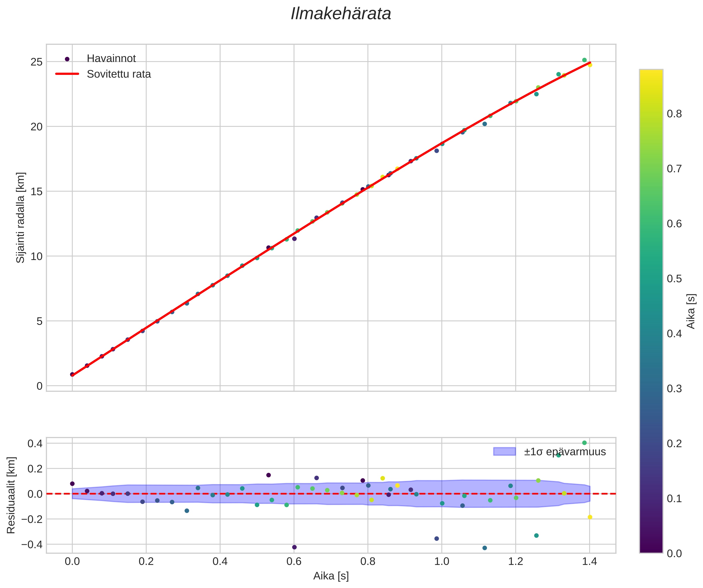Click the purple Havainnot legend dot marker
703x588 pixels.
coord(67,59)
